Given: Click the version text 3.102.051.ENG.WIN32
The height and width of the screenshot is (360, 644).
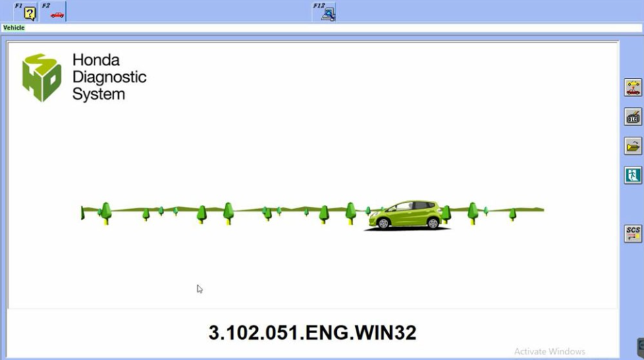Looking at the screenshot, I should [312, 332].
